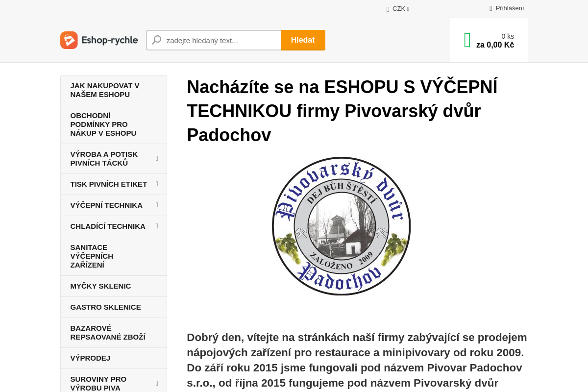Expand the Výroba a potisk pivních tácků submenu

(157, 158)
